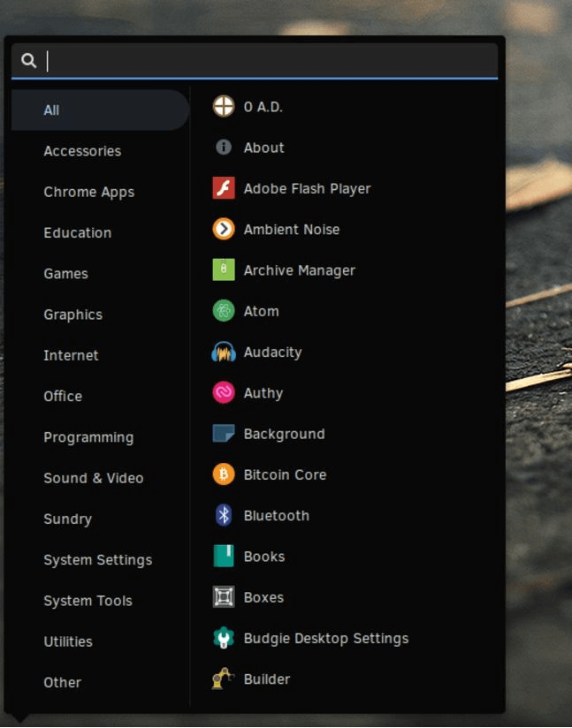Open Budgie Desktop Settings icon
The height and width of the screenshot is (728, 572).
point(224,638)
